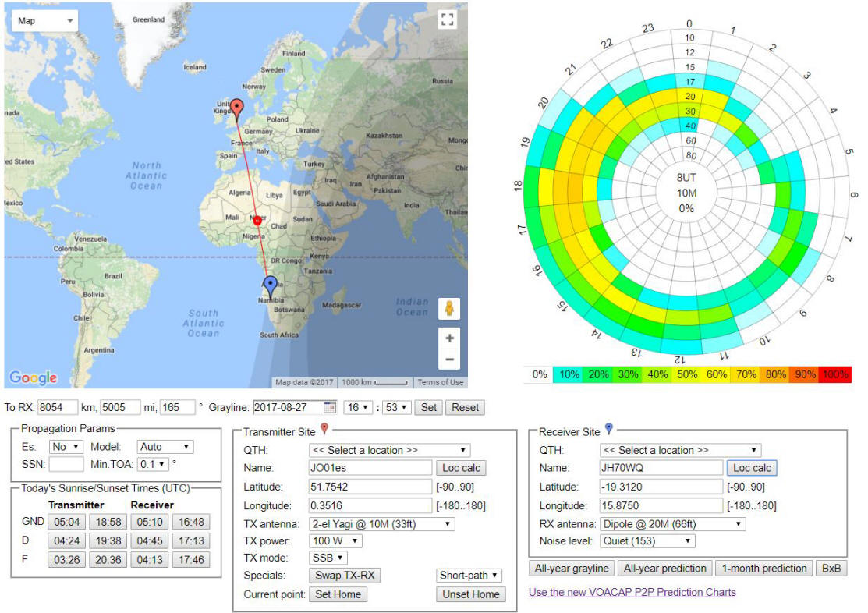The height and width of the screenshot is (613, 868).
Task: Click the All-year grayline button
Action: click(x=572, y=568)
